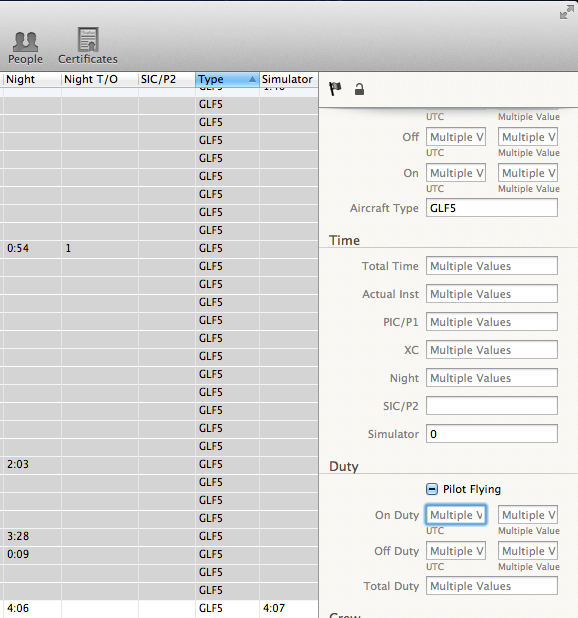Screen dimensions: 578x618
Task: Sort by the Simulator column header
Action: point(288,79)
